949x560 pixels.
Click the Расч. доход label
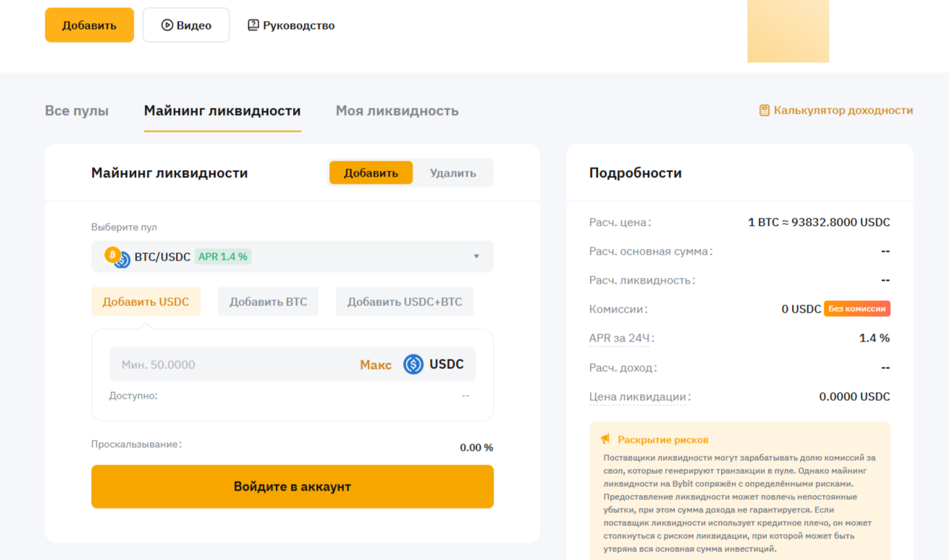click(623, 368)
